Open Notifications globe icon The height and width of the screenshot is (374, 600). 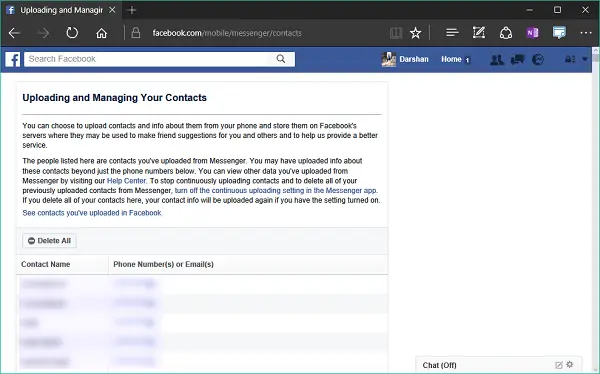point(538,59)
